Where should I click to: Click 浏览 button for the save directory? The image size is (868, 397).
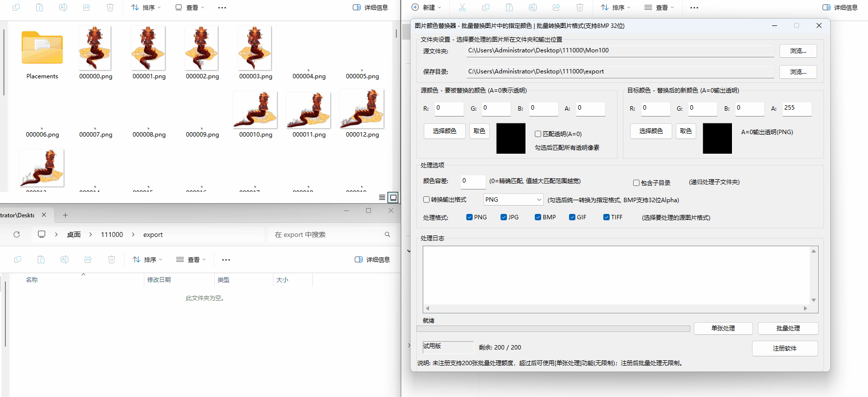(798, 72)
